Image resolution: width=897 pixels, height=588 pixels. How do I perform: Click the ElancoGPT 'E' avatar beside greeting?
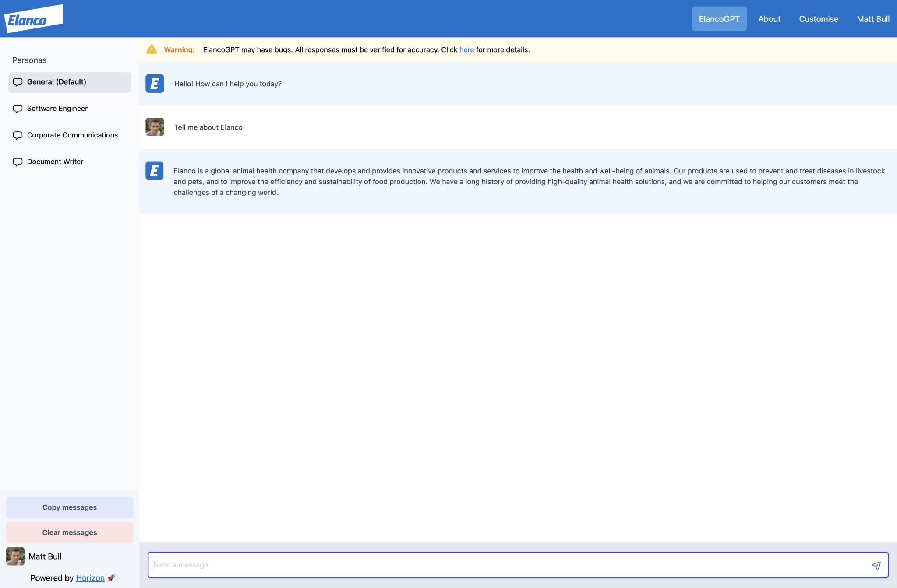tap(155, 83)
